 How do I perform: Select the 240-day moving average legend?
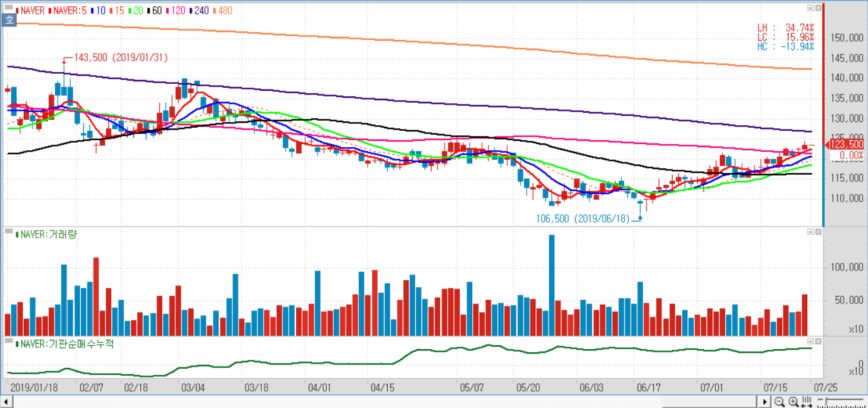(x=199, y=10)
